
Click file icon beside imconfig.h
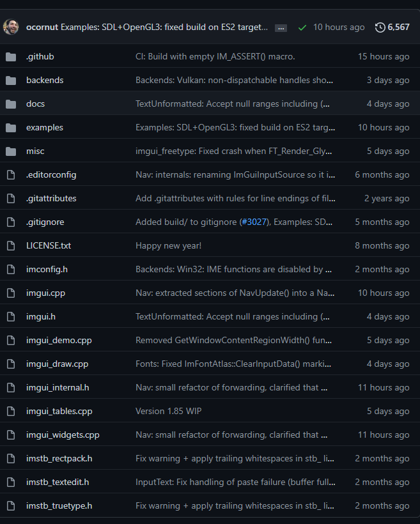tap(11, 270)
